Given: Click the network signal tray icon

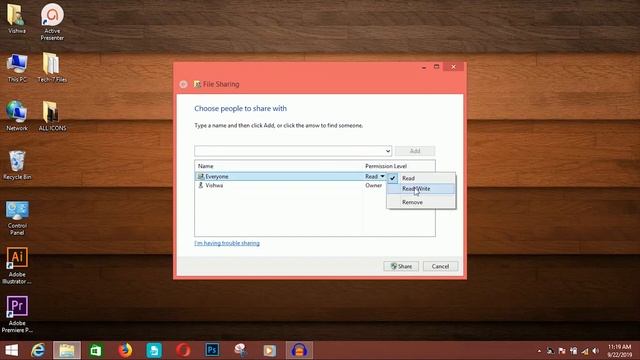Looking at the screenshot, I should pyautogui.click(x=585, y=351).
